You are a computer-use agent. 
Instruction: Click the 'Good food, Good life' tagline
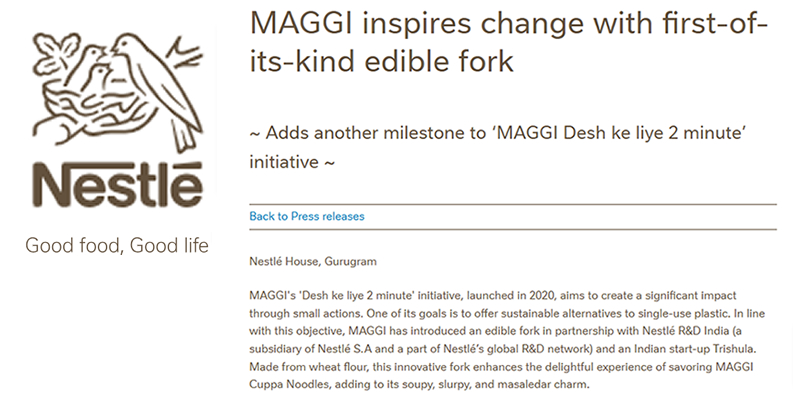coord(117,245)
